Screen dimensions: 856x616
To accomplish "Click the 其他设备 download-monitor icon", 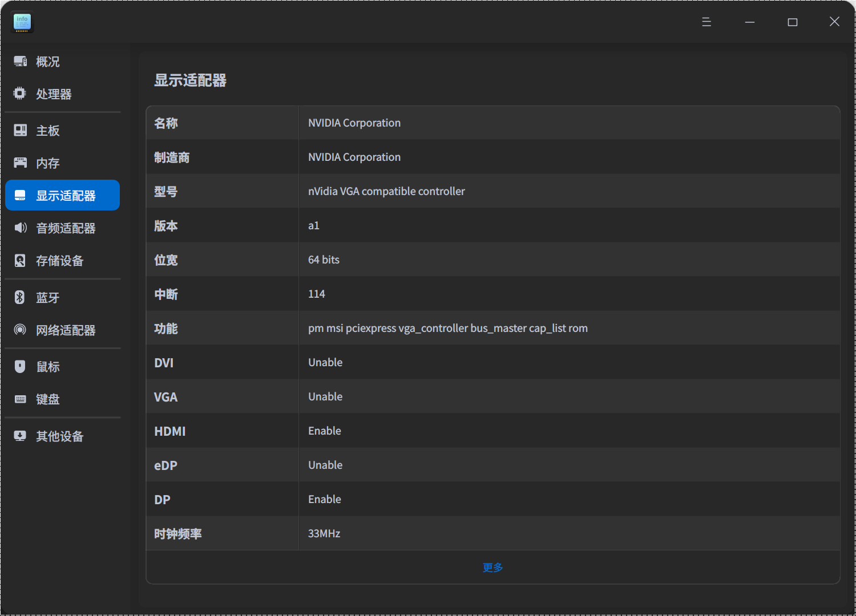I will click(20, 436).
